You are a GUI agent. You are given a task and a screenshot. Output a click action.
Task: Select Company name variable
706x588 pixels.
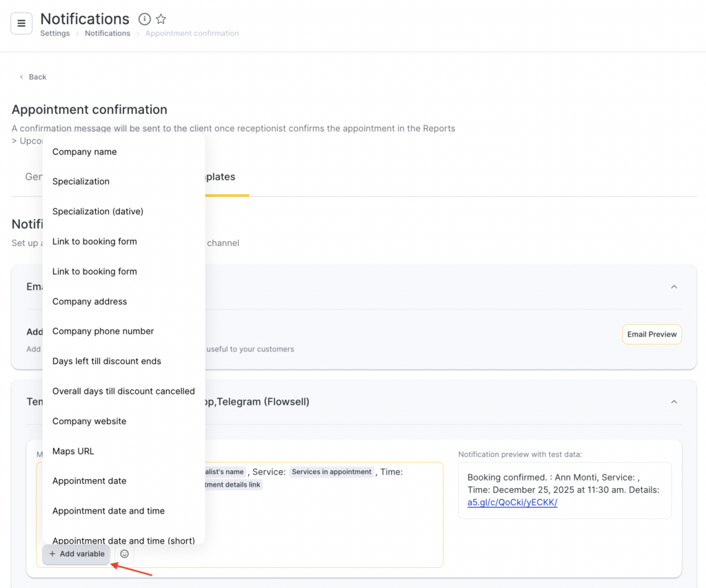click(84, 152)
